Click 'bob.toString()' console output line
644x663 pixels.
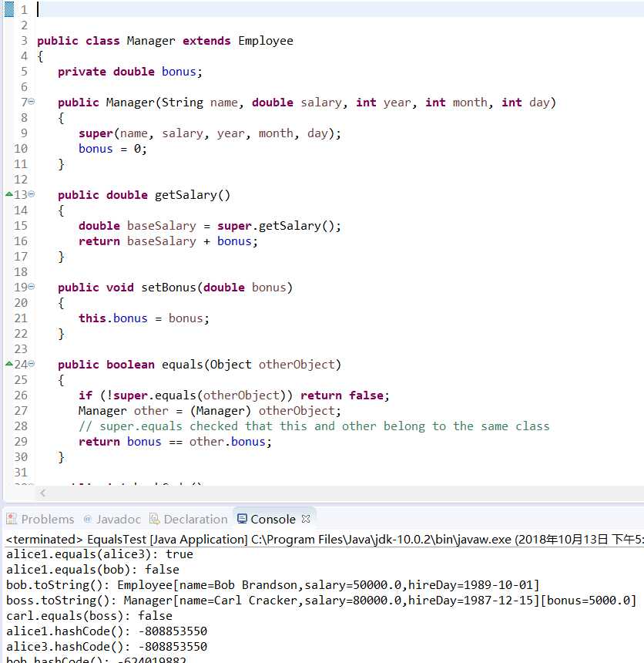click(x=273, y=585)
